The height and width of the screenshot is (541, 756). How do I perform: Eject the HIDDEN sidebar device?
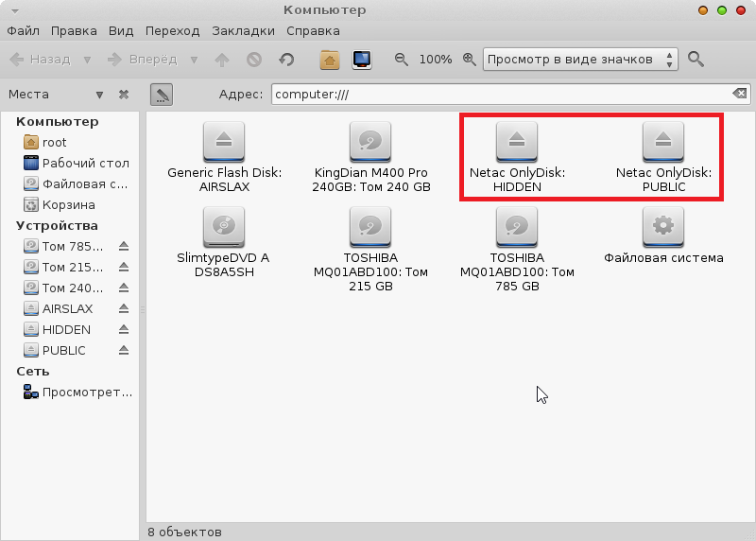(x=124, y=330)
